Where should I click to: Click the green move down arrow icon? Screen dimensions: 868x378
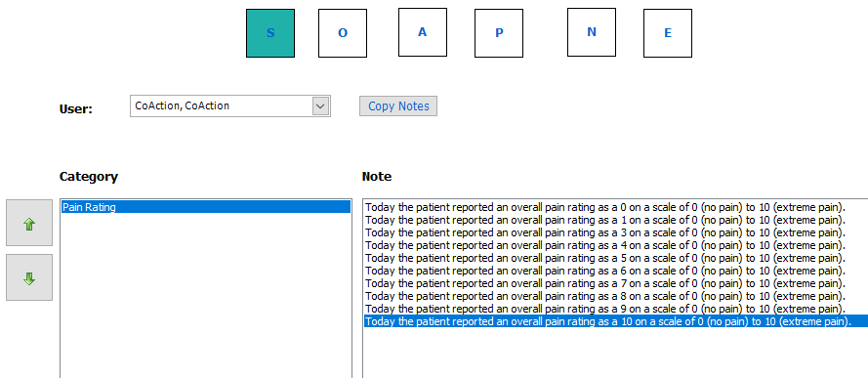pyautogui.click(x=29, y=278)
